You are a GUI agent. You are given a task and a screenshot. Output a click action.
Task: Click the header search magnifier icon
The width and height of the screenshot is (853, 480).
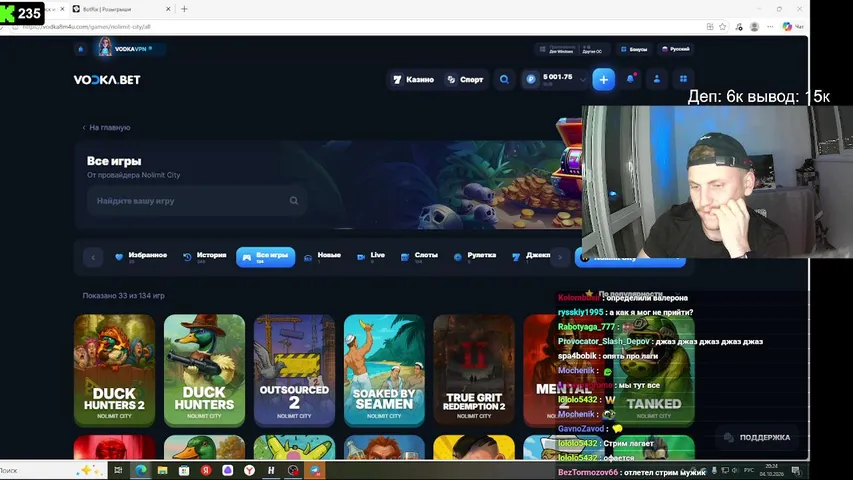pyautogui.click(x=504, y=79)
